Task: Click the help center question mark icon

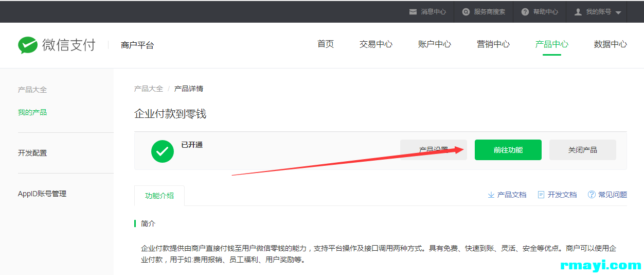Action: click(x=525, y=12)
